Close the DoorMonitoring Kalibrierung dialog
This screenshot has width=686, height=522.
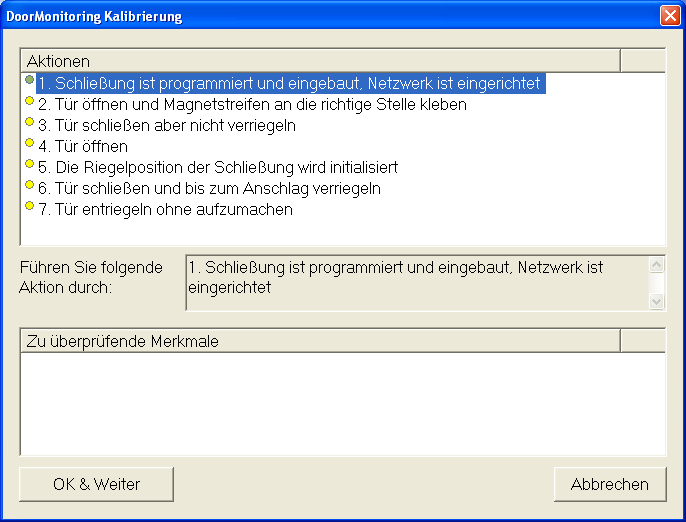(669, 16)
